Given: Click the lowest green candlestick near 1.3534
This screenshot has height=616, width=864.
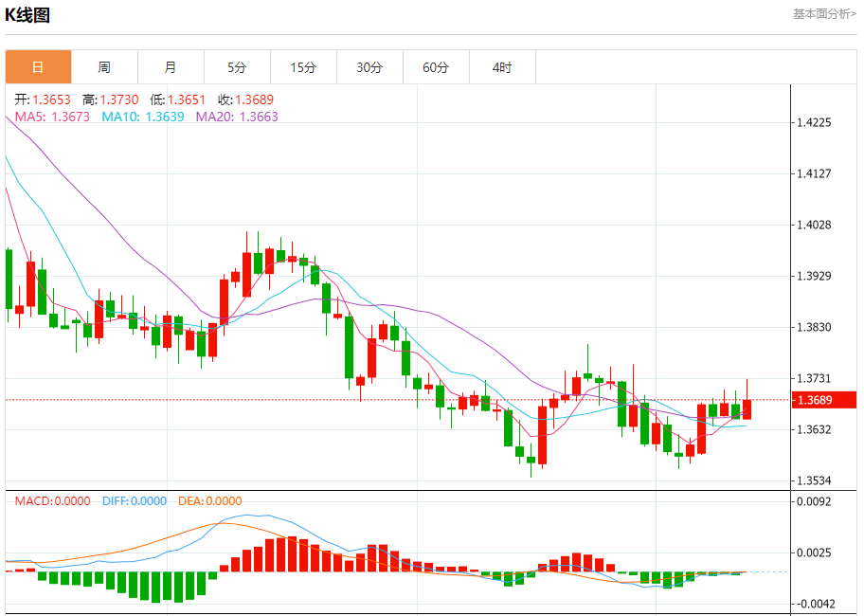Looking at the screenshot, I should point(531,460).
